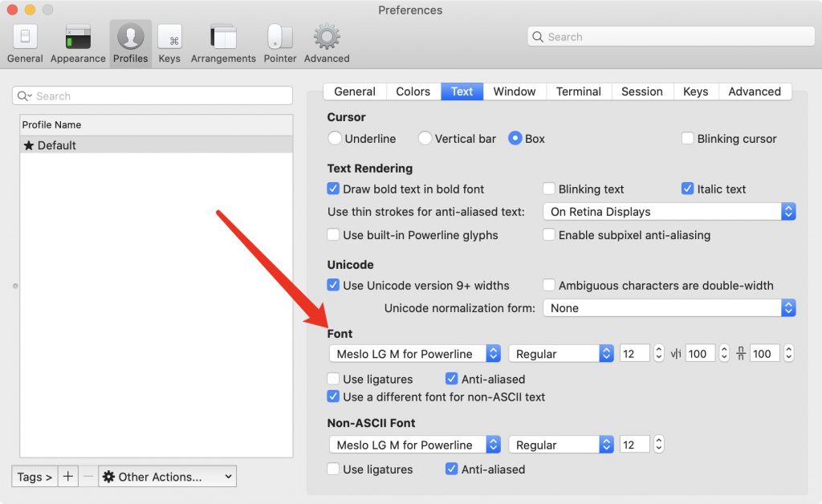Click vertical spacing 100 stepper
Viewport: 822px width, 504px height.
click(x=788, y=354)
